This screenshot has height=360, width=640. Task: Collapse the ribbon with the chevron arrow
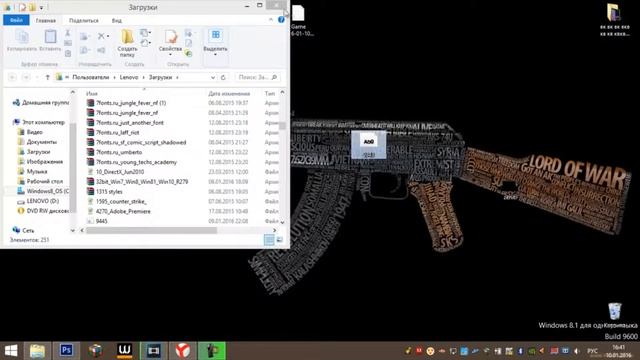(x=271, y=20)
